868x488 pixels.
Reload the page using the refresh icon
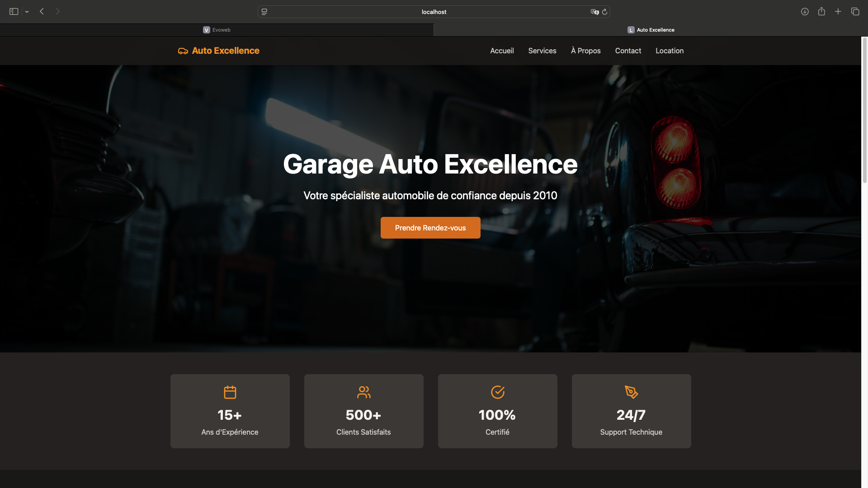click(x=605, y=12)
